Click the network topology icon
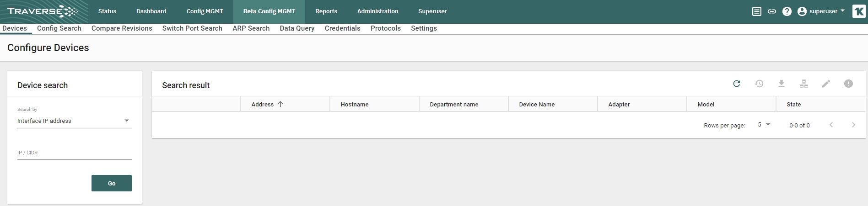This screenshot has width=868, height=206. (x=804, y=84)
